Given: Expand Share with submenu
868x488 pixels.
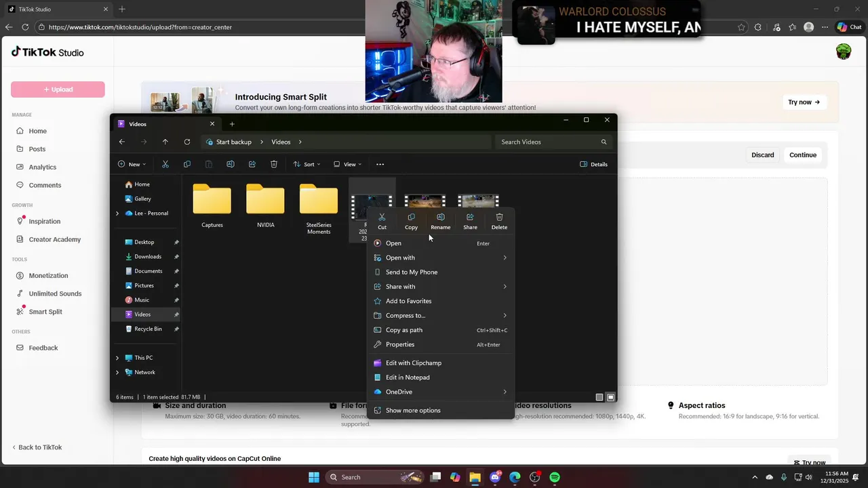Looking at the screenshot, I should [x=441, y=287].
